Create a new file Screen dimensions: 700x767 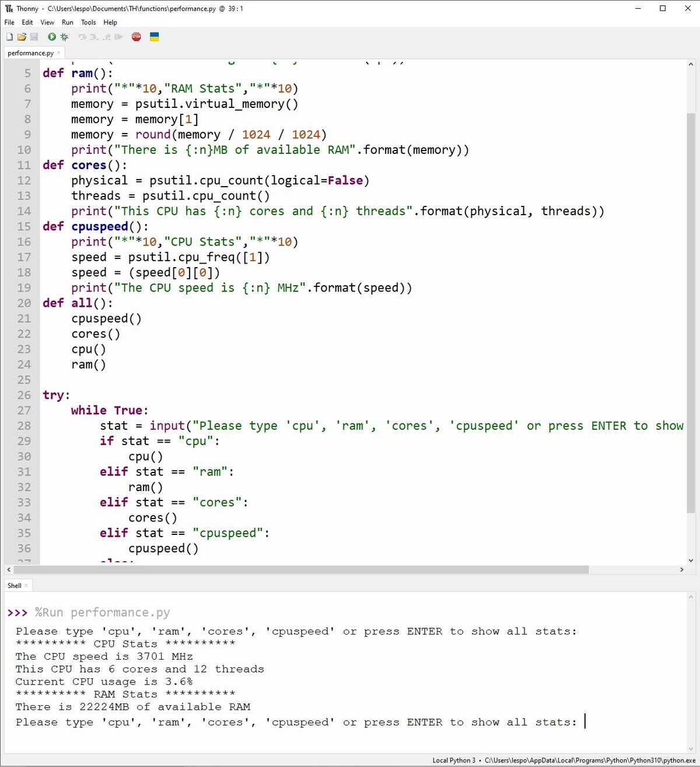coord(9,37)
